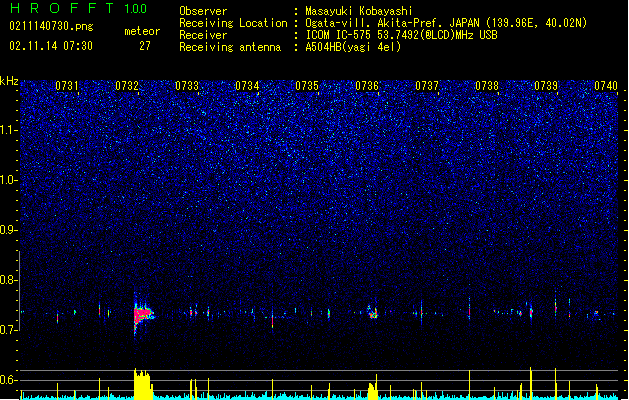Click the timestamp 02.11.14 07:30
Viewport: 629px width, 400px height.
coord(51,46)
